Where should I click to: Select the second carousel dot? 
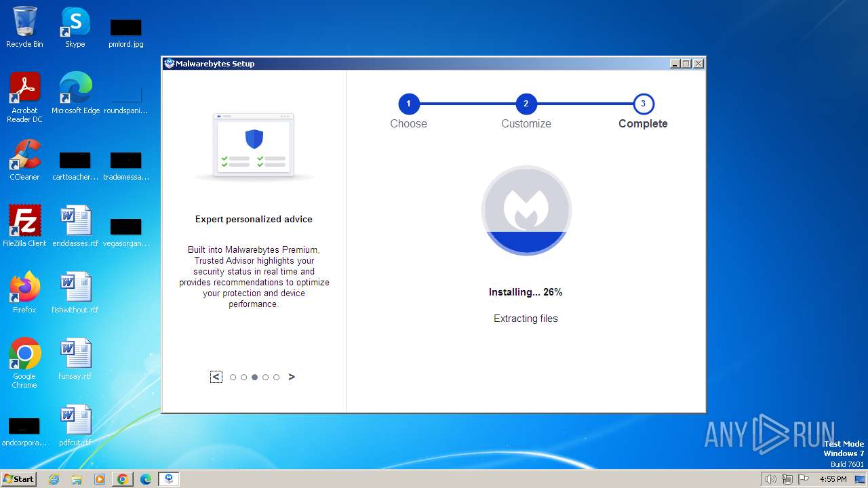(243, 378)
